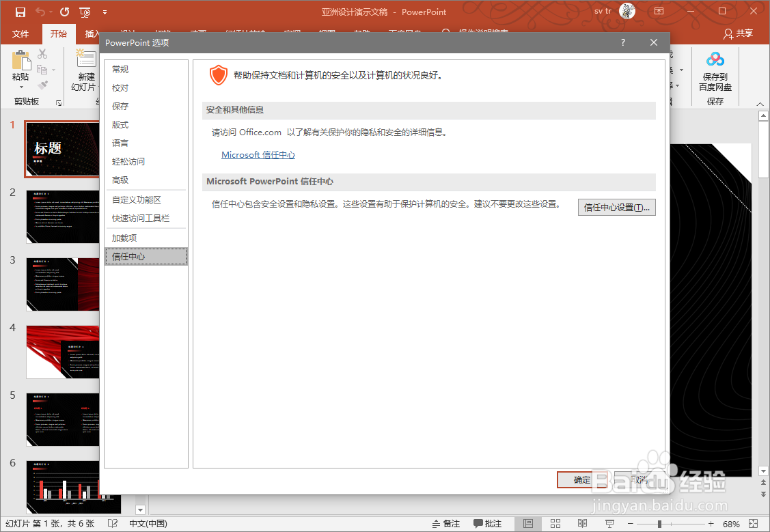The image size is (770, 532).
Task: Click zoom out minus button
Action: (x=631, y=524)
